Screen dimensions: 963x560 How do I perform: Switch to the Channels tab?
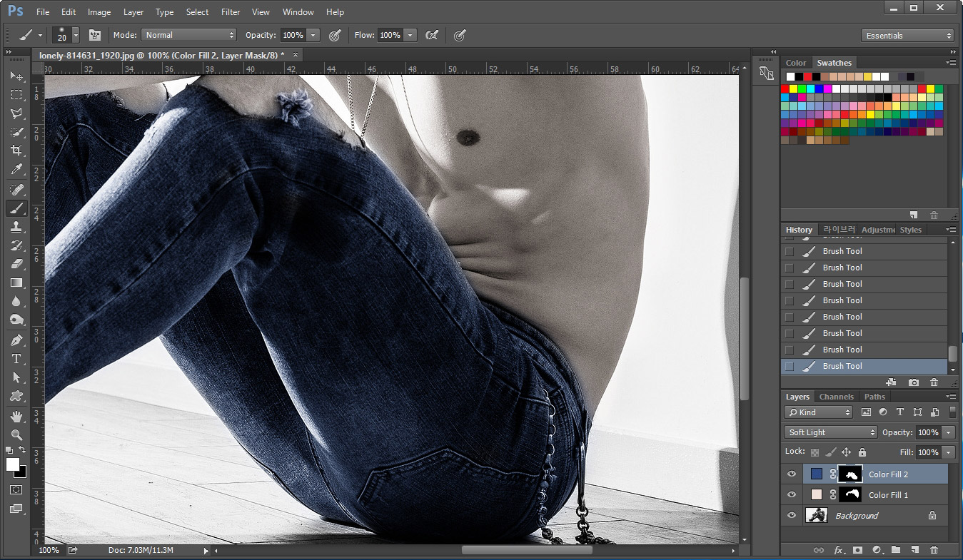pyautogui.click(x=836, y=397)
